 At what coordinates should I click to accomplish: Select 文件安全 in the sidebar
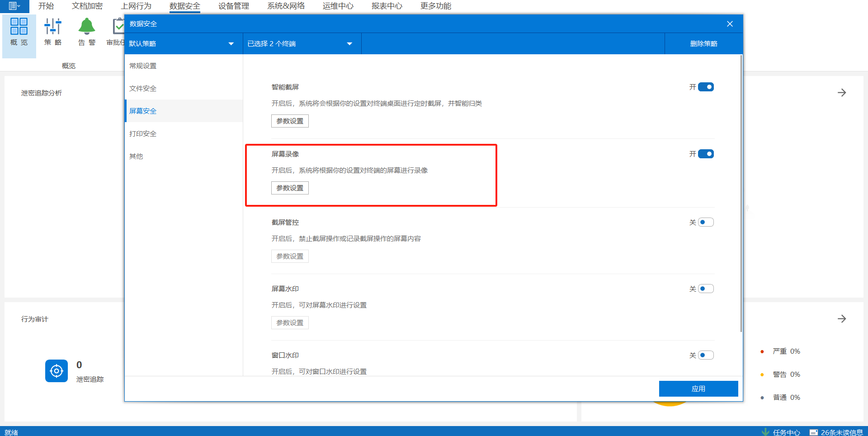184,88
